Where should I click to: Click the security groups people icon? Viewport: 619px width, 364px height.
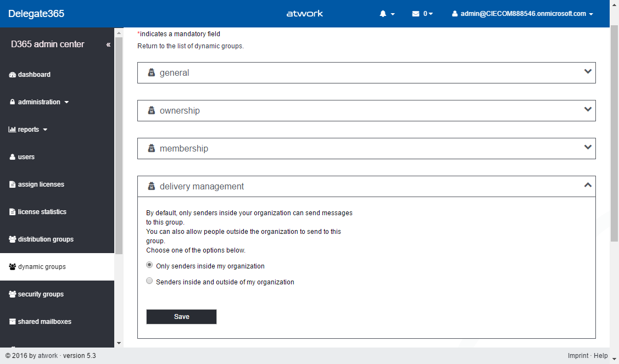pos(13,294)
